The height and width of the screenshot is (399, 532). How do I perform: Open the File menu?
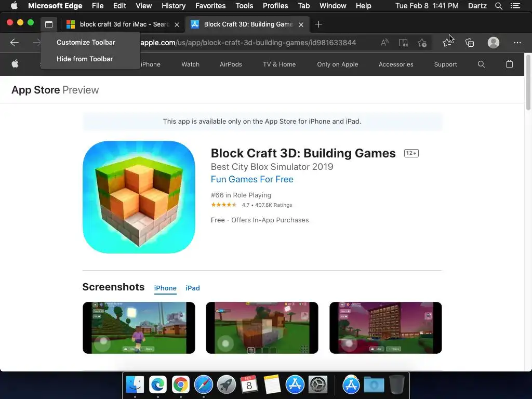tap(98, 6)
